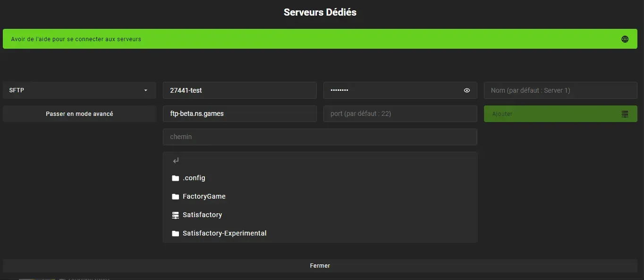Click the globe icon in green help banner
The height and width of the screenshot is (280, 644).
click(x=625, y=39)
